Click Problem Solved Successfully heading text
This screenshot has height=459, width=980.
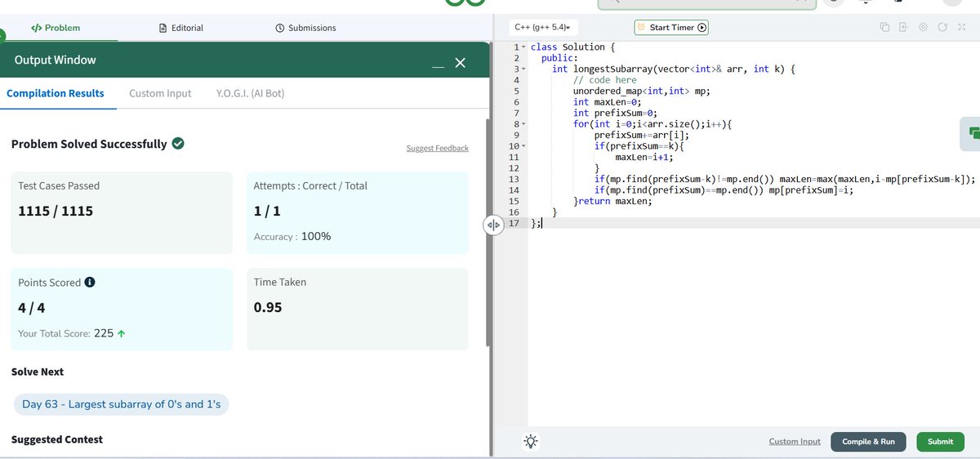pyautogui.click(x=89, y=144)
